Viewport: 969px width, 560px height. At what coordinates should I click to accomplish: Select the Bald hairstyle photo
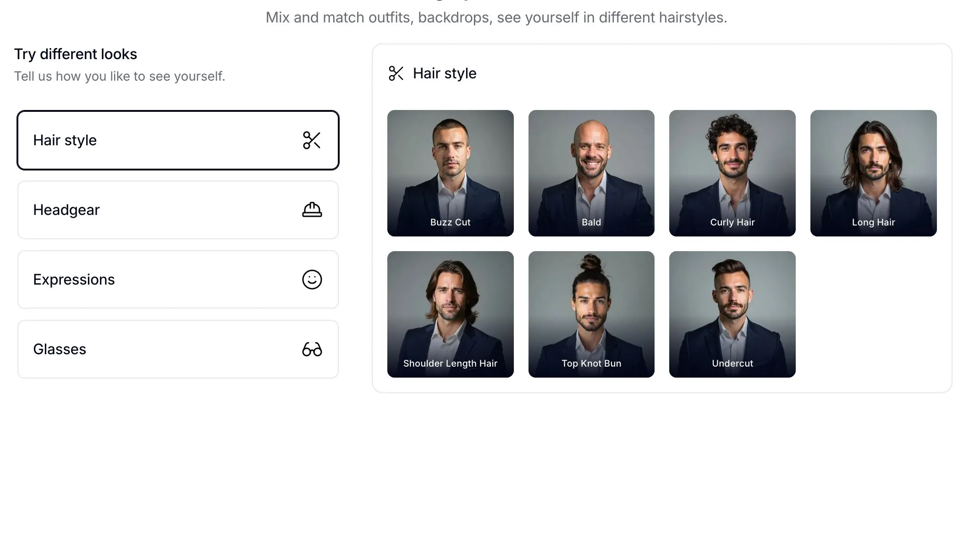pos(591,173)
